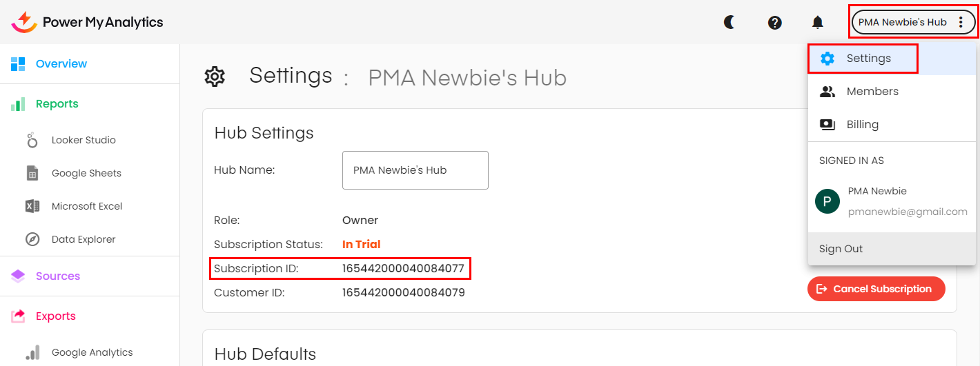Open Looker Studio reports

click(x=83, y=140)
